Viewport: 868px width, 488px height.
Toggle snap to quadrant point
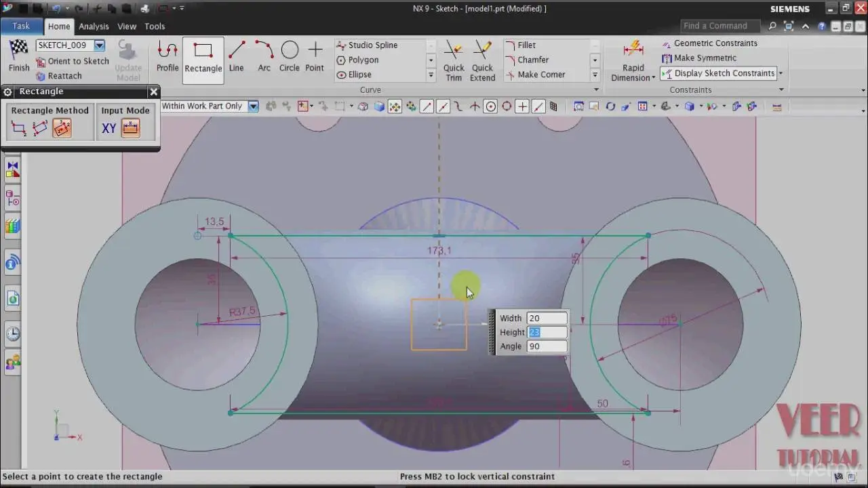pos(507,106)
